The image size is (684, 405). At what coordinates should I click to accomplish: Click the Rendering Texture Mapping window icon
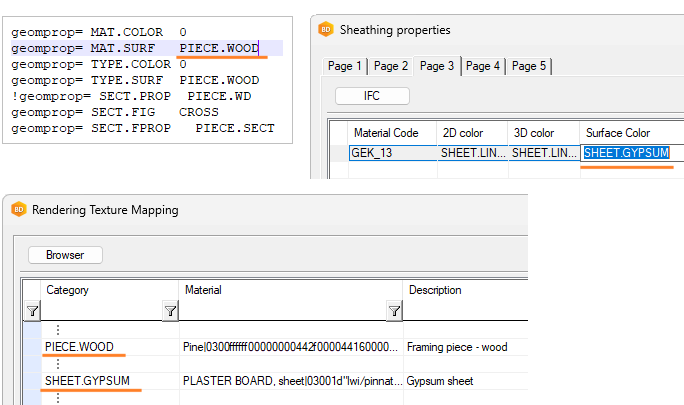(18, 210)
